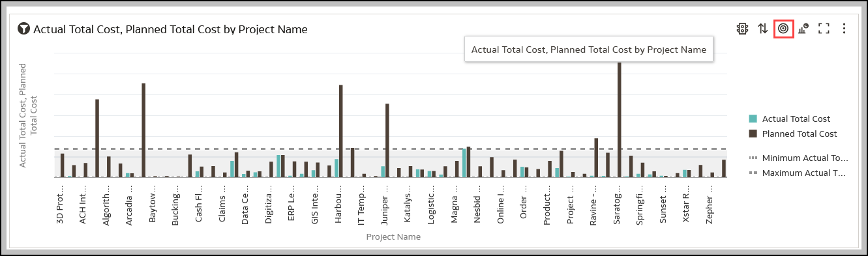868x256 pixels.
Task: Select the Sunset axis label
Action: click(x=663, y=205)
